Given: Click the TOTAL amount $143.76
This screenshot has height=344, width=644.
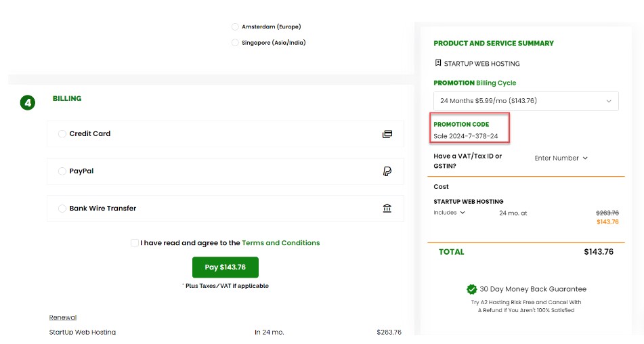Looking at the screenshot, I should coord(599,252).
